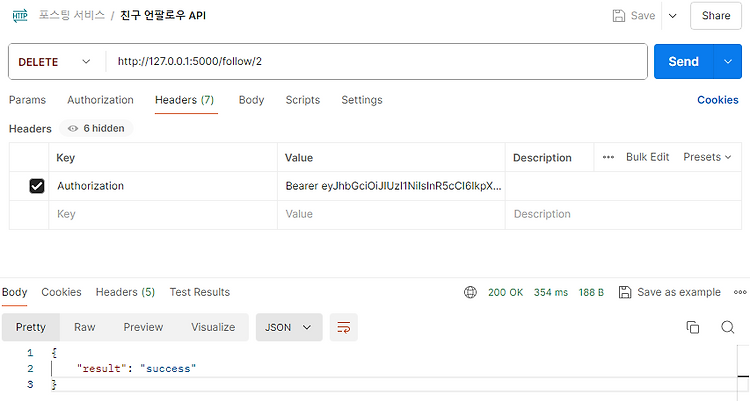Click the wrap lines icon beside JSON

point(343,327)
